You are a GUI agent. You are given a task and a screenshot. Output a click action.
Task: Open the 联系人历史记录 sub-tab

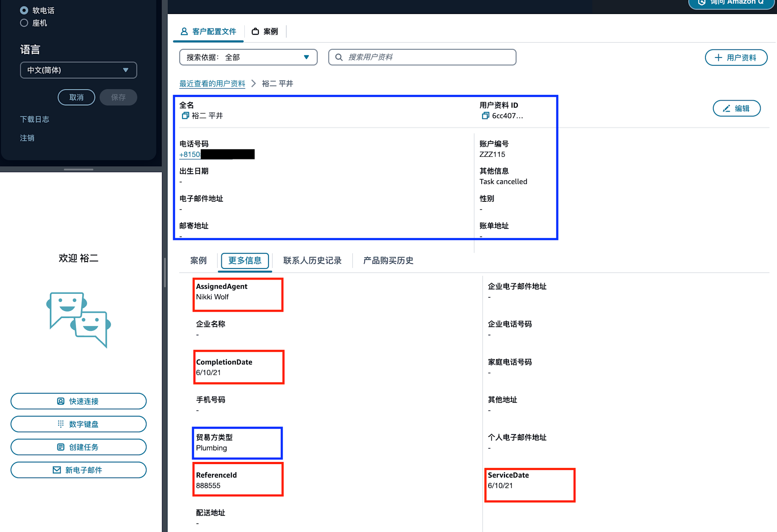(312, 260)
